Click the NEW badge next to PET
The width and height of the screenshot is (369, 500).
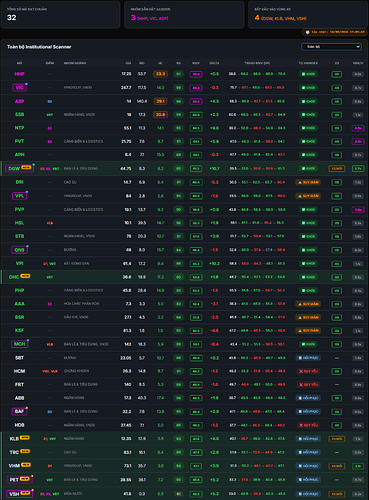[25, 479]
